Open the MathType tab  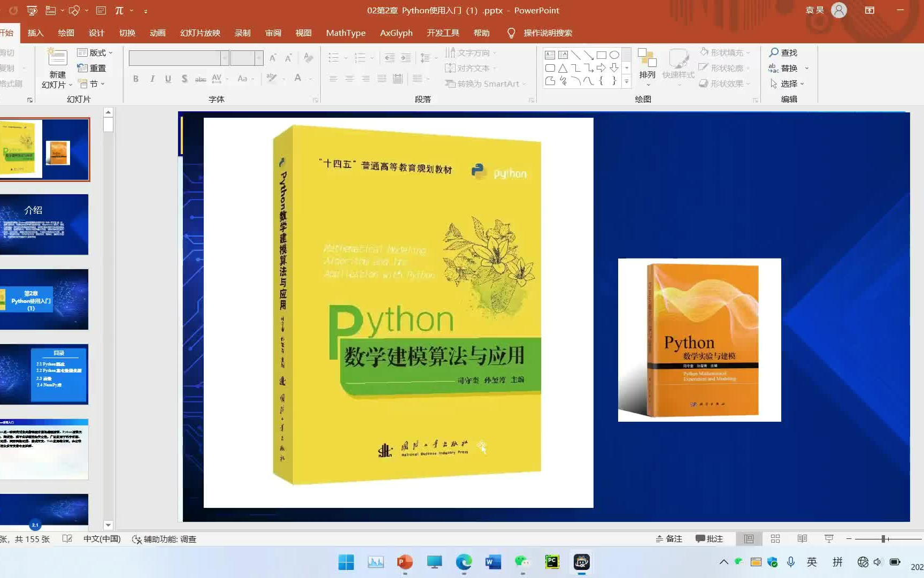pos(345,33)
